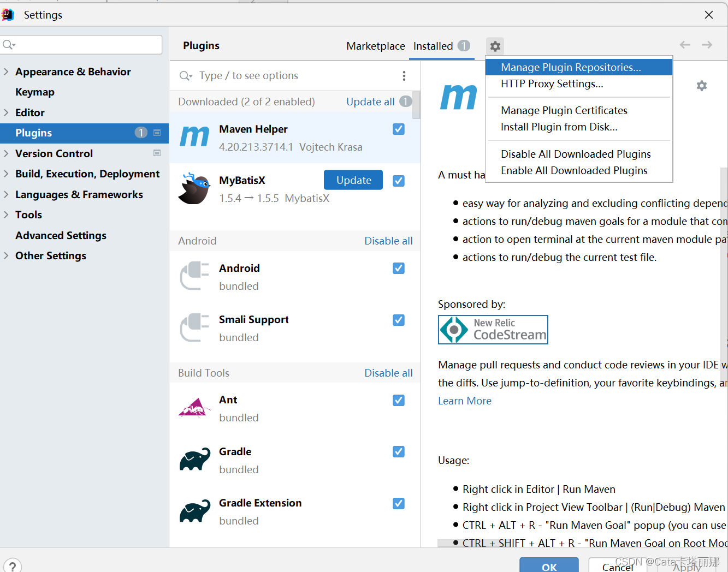Click the plugin search magnifier icon
Screen dimensions: 728x572
coord(186,76)
